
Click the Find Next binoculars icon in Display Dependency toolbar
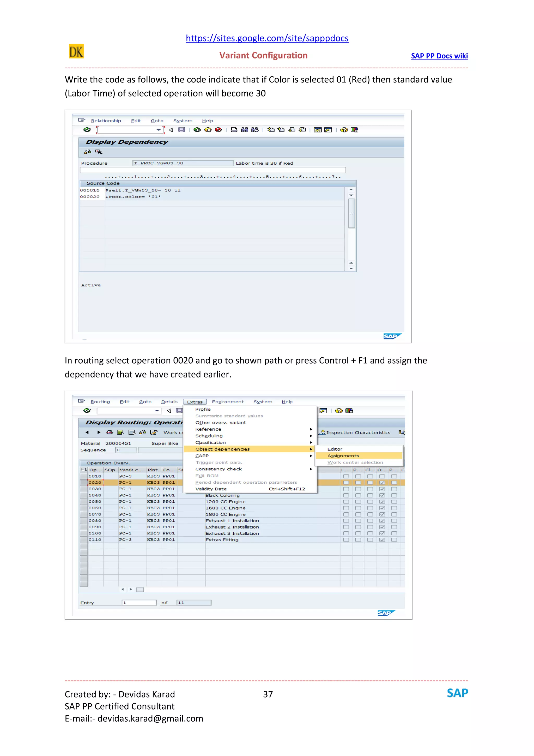(255, 130)
